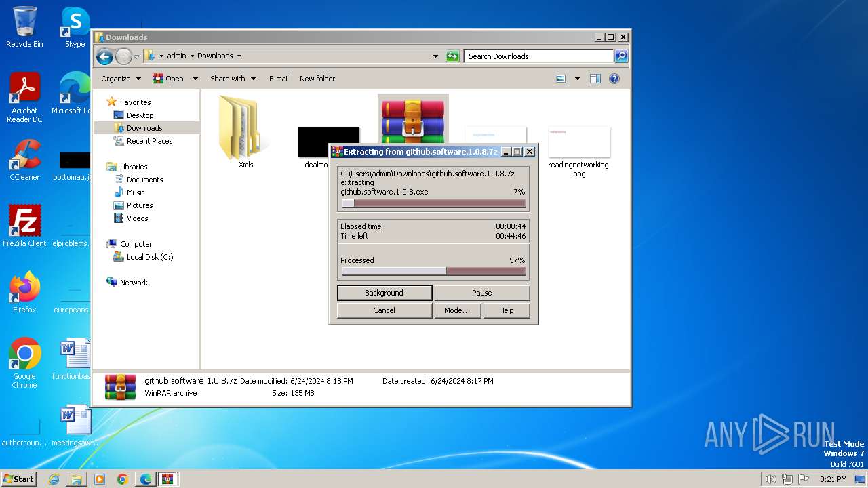The width and height of the screenshot is (868, 488).
Task: Open Videos library in navigation pane
Action: [137, 218]
